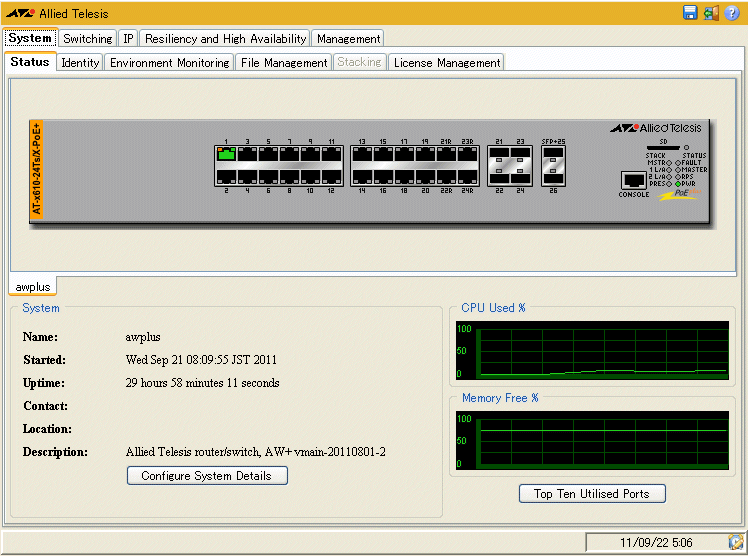Screen dimensions: 748x557
Task: Select SFP port 23 on the switch
Action: (520, 154)
